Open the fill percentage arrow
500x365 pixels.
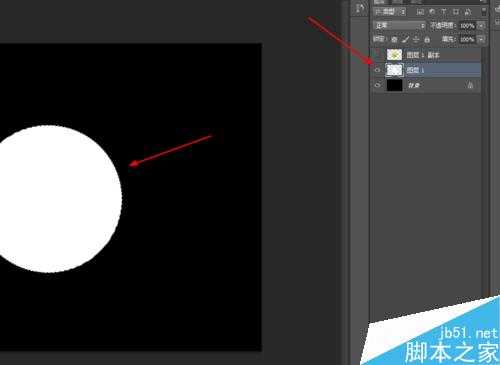tap(481, 39)
